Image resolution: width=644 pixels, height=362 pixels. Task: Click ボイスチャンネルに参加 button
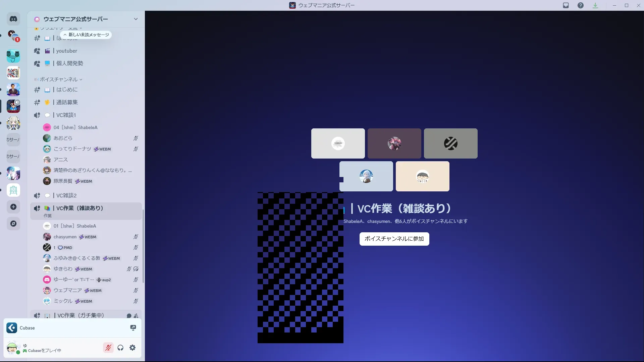(394, 239)
